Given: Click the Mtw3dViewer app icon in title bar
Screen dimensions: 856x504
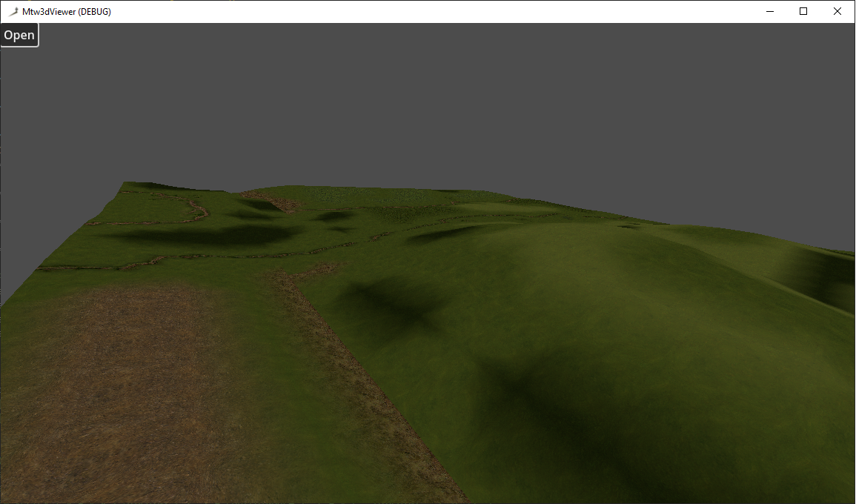Looking at the screenshot, I should click(13, 11).
